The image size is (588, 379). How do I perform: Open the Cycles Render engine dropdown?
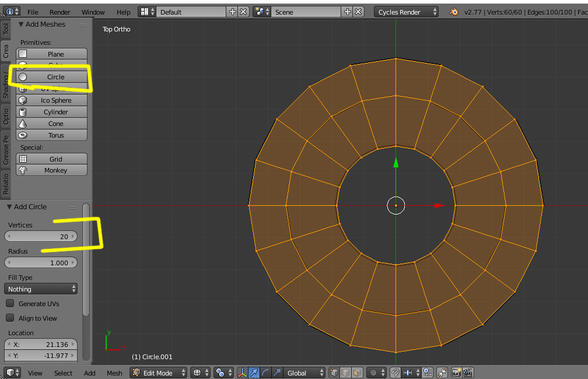tap(407, 12)
